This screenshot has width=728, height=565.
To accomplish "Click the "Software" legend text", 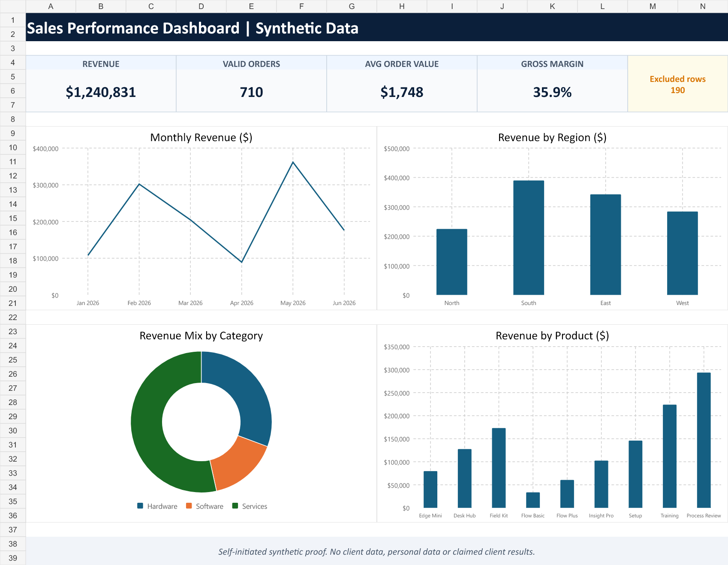I will 210,506.
